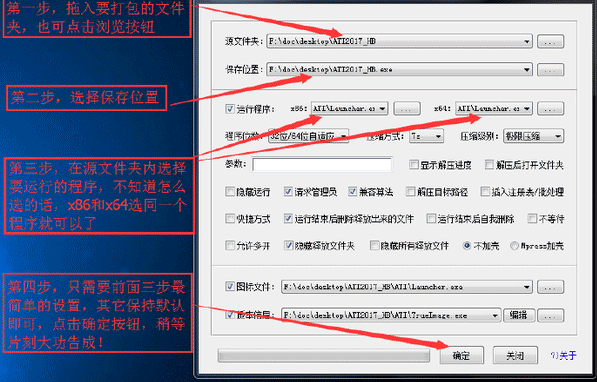Expand the 源文件夹 path dropdown
This screenshot has width=597, height=382.
tap(527, 41)
